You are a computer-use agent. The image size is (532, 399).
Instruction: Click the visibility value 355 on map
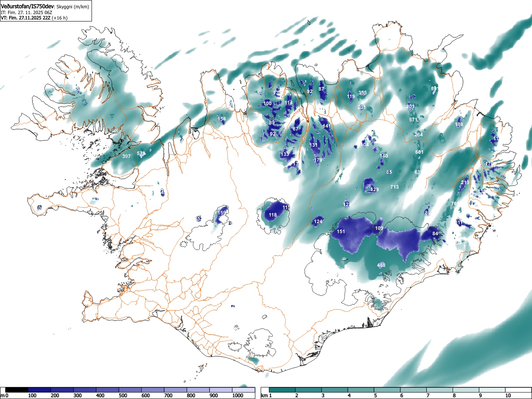(x=362, y=93)
